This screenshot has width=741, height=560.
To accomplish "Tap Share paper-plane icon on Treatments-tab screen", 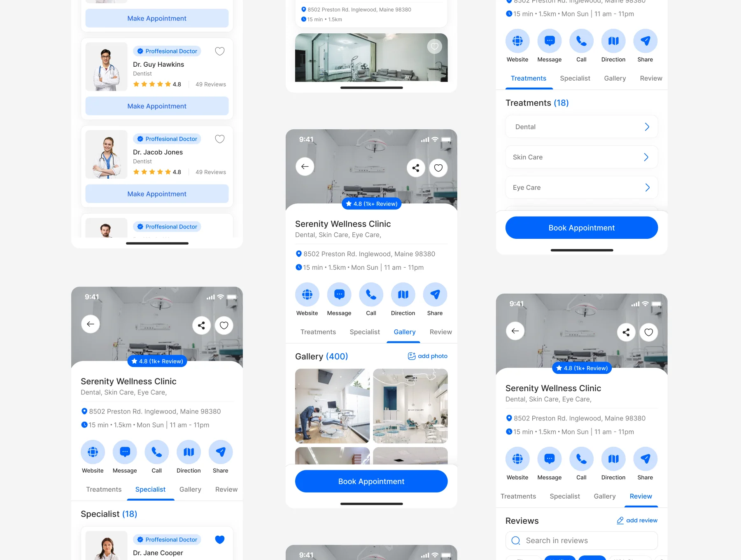I will [645, 41].
